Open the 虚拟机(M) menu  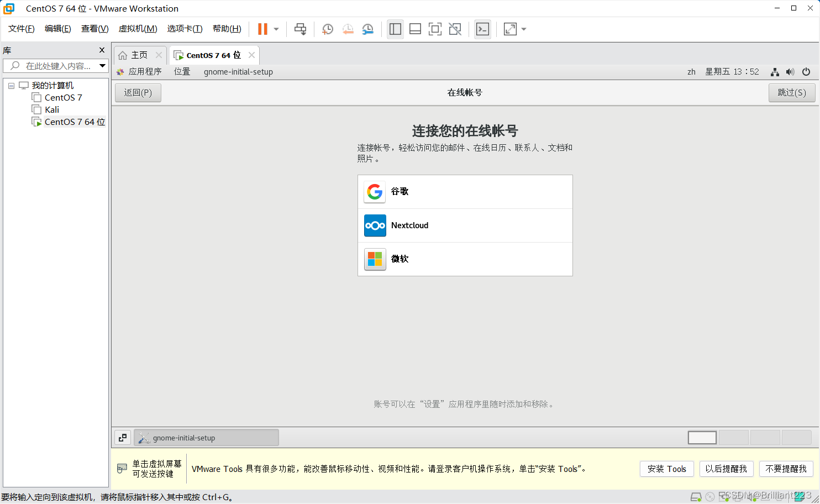pos(138,29)
